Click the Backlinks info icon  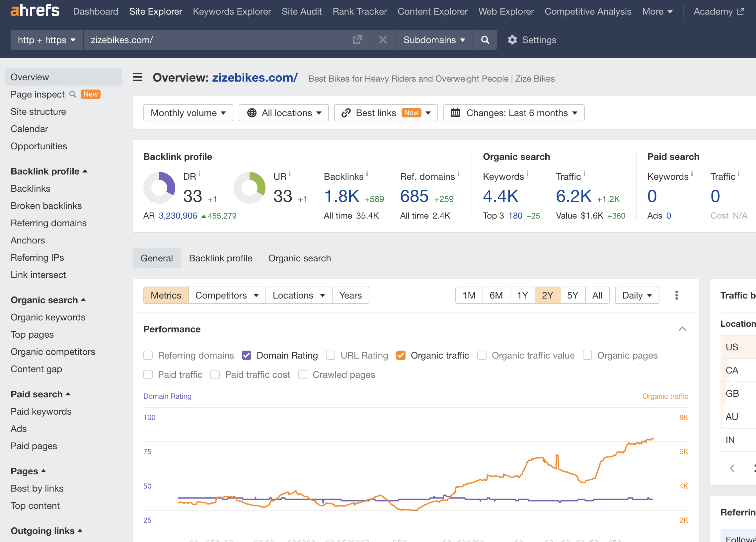[x=367, y=173]
